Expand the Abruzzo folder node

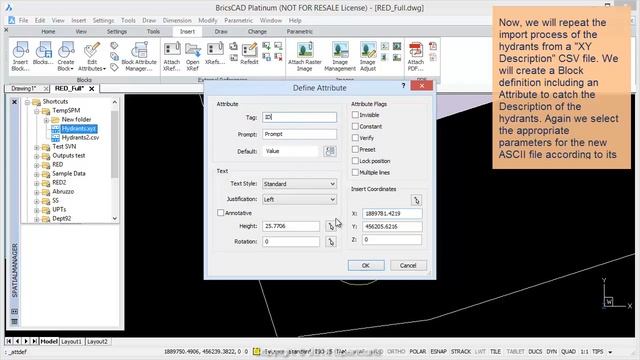coord(37,192)
